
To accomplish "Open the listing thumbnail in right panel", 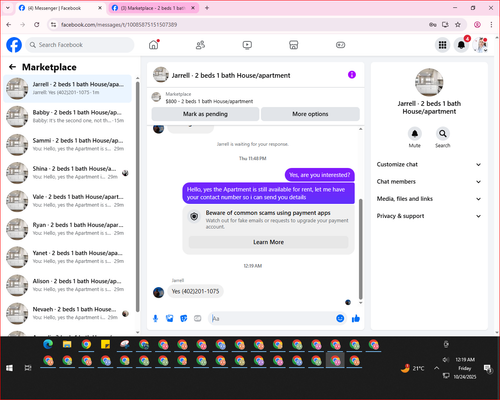I will [x=429, y=82].
